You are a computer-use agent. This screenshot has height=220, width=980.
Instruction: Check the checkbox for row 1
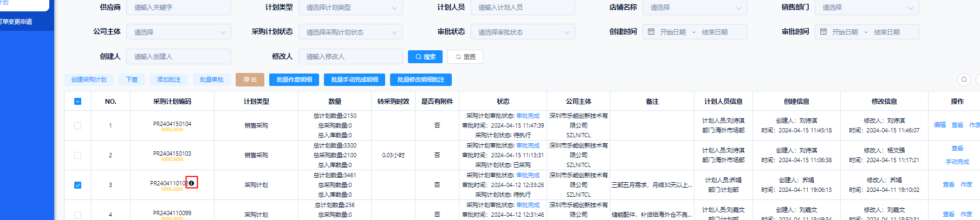[x=77, y=125]
